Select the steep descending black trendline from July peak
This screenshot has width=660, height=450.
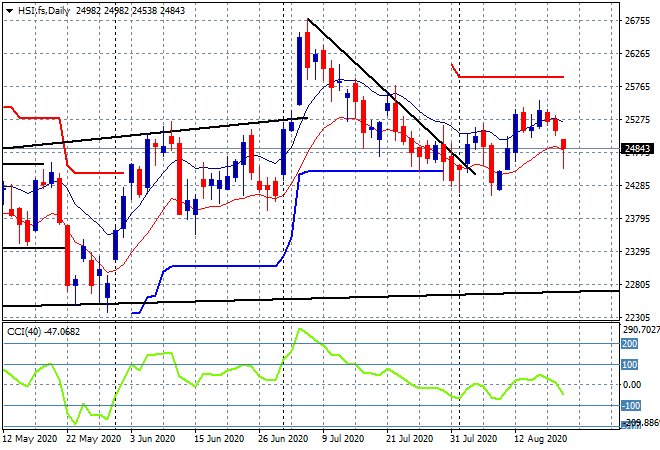tap(391, 96)
